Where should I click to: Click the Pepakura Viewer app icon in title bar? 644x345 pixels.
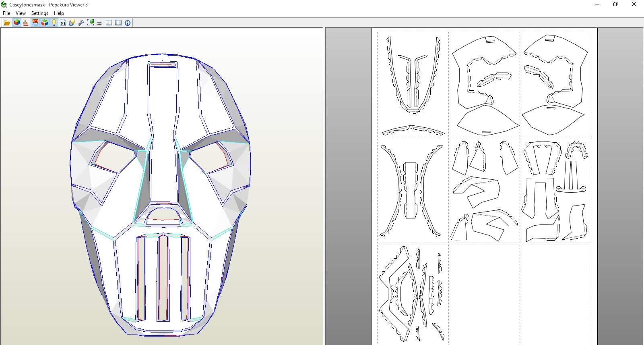pyautogui.click(x=4, y=4)
